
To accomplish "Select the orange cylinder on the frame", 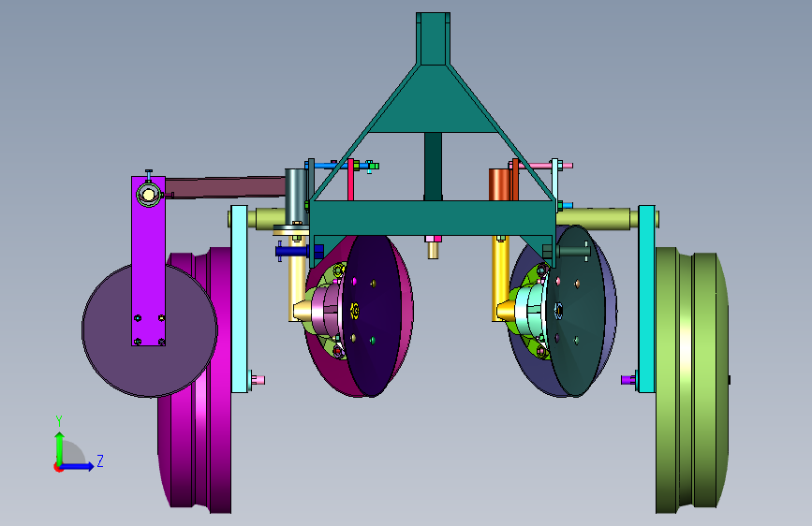I will coord(499,184).
